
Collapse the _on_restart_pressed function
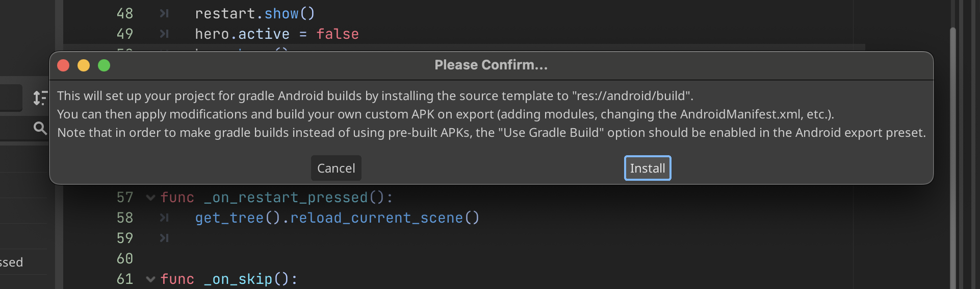click(x=150, y=198)
